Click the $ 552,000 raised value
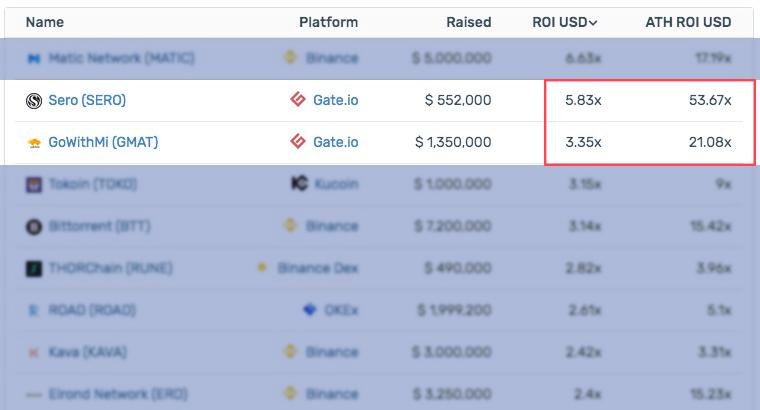Screen dimensions: 760x410 tap(458, 100)
